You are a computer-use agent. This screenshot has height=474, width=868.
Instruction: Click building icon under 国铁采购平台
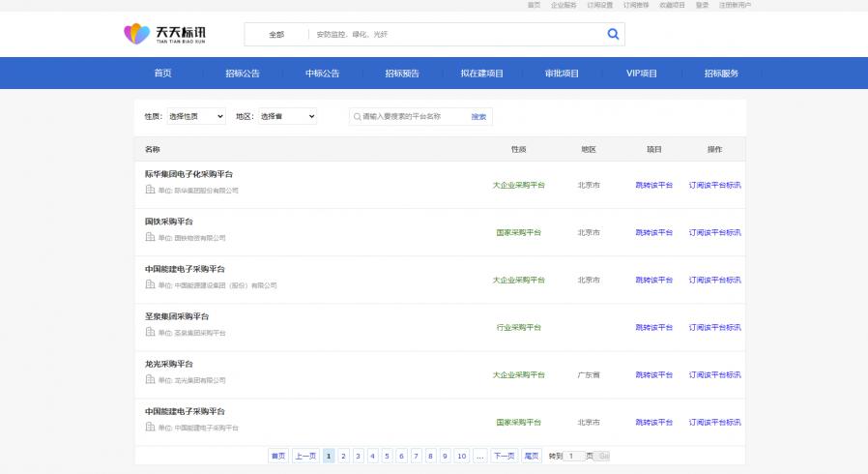[x=150, y=237]
